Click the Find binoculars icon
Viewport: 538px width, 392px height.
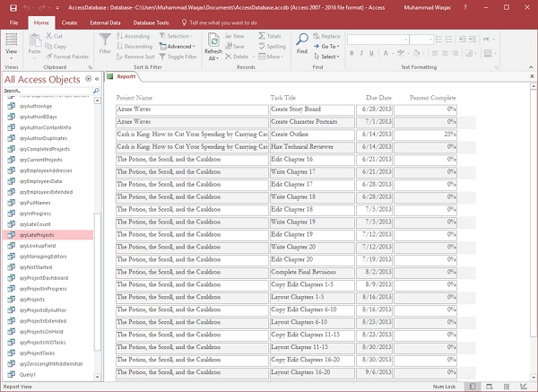[302, 41]
